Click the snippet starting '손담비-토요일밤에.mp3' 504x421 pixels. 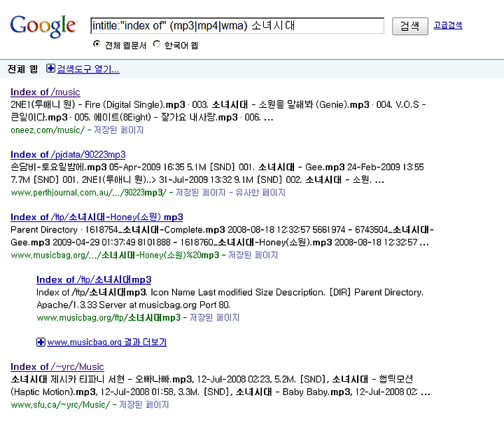tap(217, 173)
